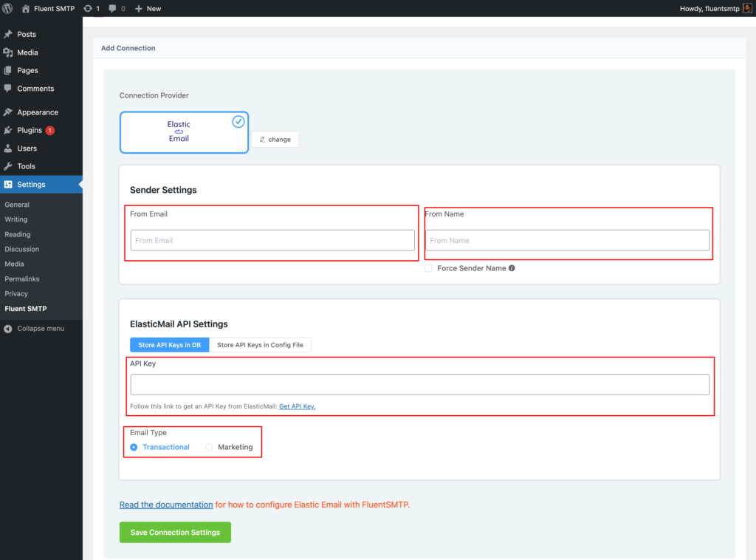756x560 pixels.
Task: Select the Marketing email type radio button
Action: coord(209,447)
